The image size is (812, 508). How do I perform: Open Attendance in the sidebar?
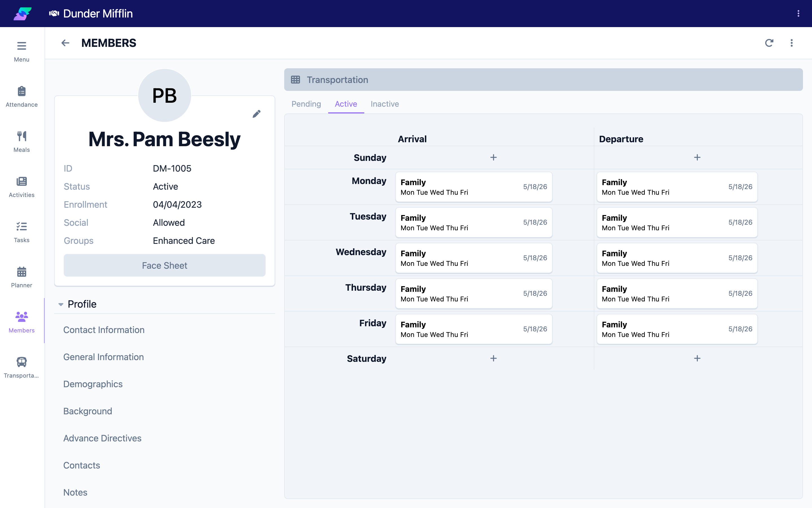click(21, 97)
